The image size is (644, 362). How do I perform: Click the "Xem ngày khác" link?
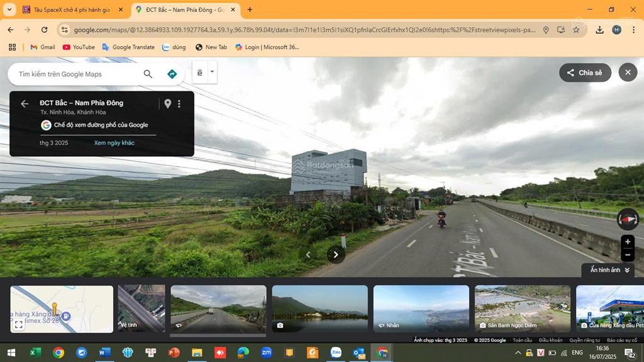click(114, 143)
